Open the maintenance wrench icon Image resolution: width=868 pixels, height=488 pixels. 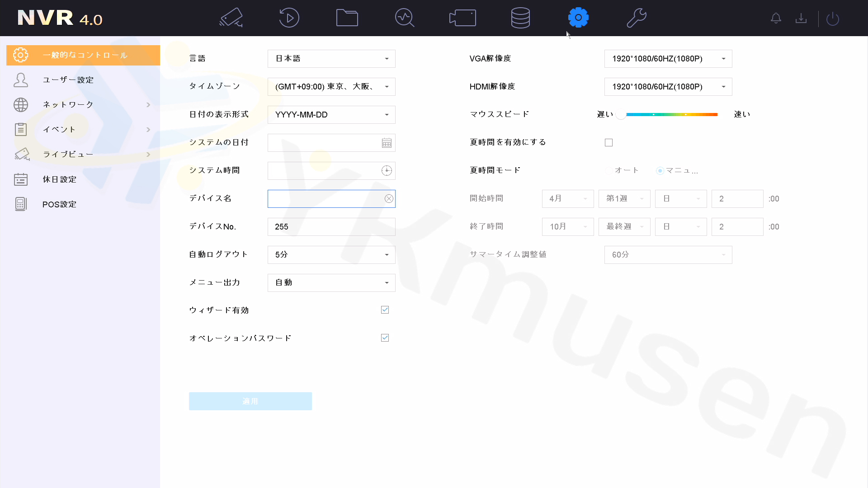[x=637, y=18]
